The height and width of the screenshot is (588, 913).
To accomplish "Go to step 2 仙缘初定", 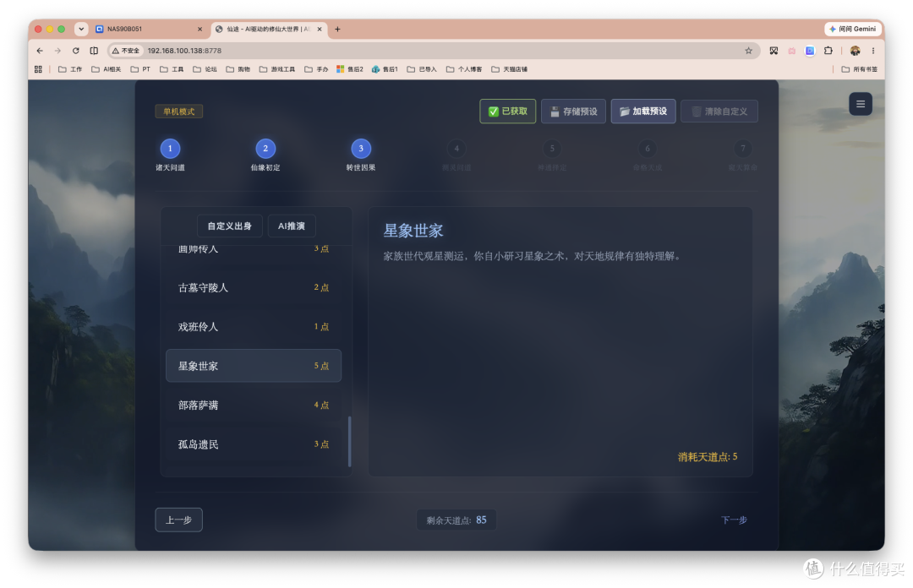I will [x=265, y=155].
